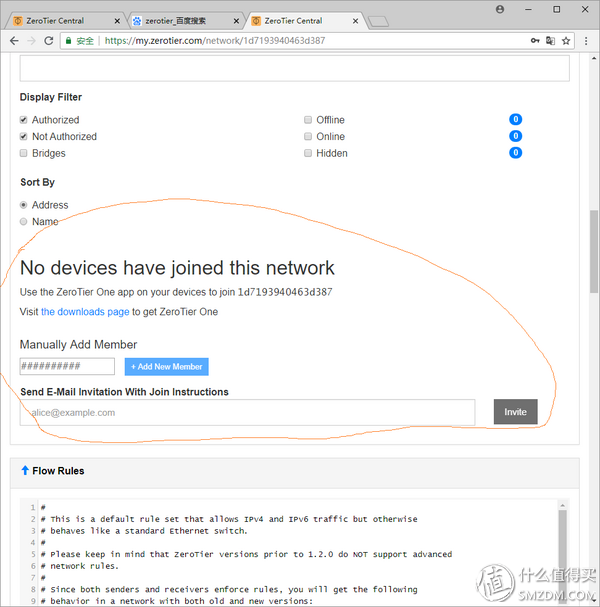This screenshot has width=600, height=607.
Task: Click the Chrome user profile icon
Action: (500, 9)
